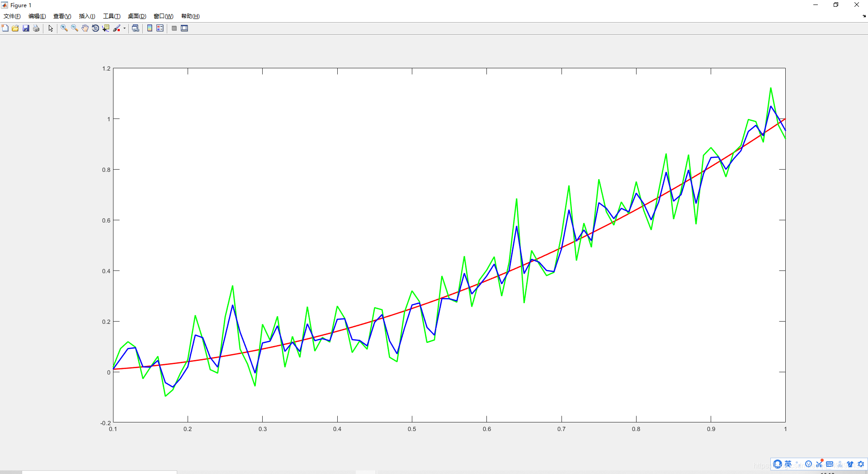Open IME settings gear icon

pyautogui.click(x=861, y=464)
